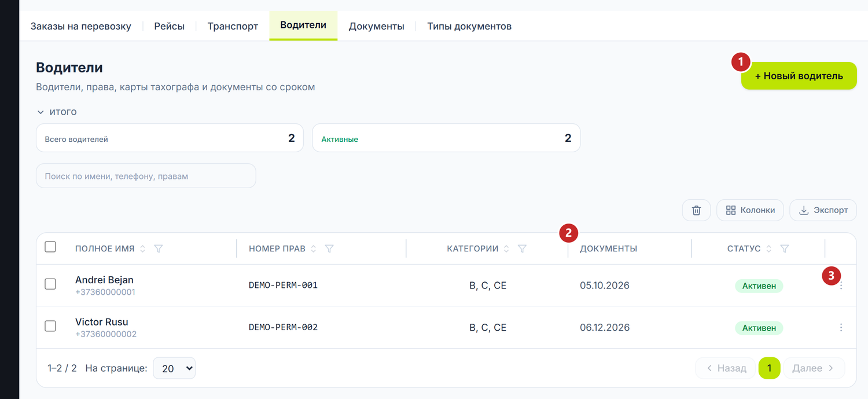Open row actions menu for Victor Rusu
Image resolution: width=868 pixels, height=399 pixels.
[841, 328]
